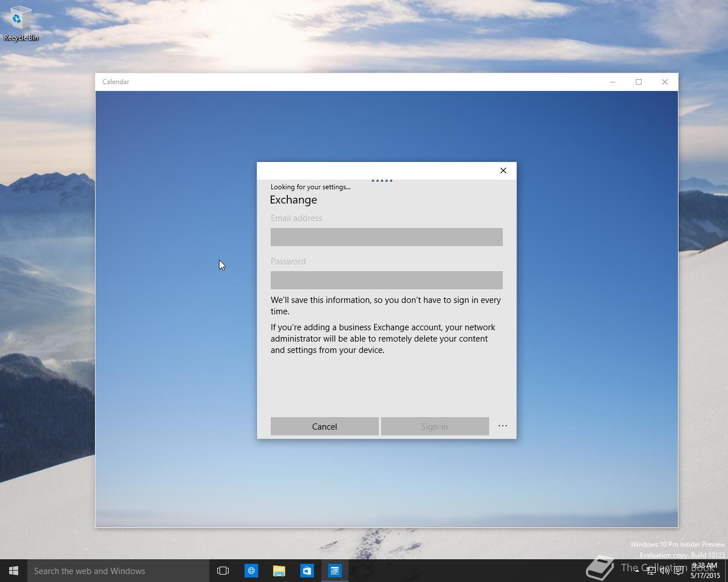
Task: Open the Store app on taskbar
Action: point(307,571)
